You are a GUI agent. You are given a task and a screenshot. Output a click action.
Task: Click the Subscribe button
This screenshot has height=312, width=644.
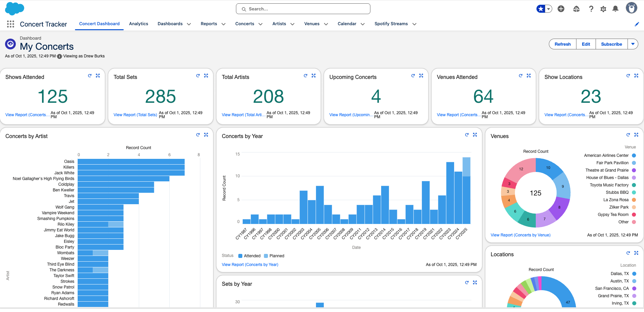coord(611,44)
